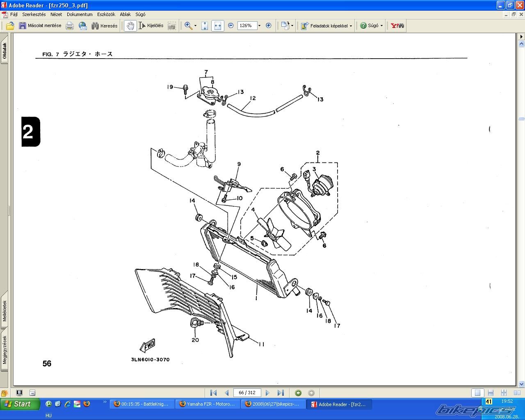The height and width of the screenshot is (420, 525).
Task: Open the Ablak menu
Action: (126, 14)
